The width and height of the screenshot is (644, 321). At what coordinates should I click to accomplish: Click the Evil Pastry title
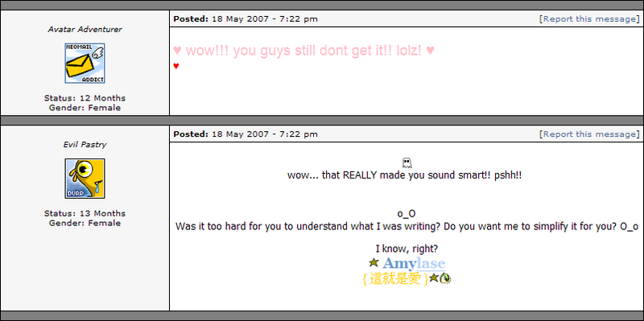point(85,145)
